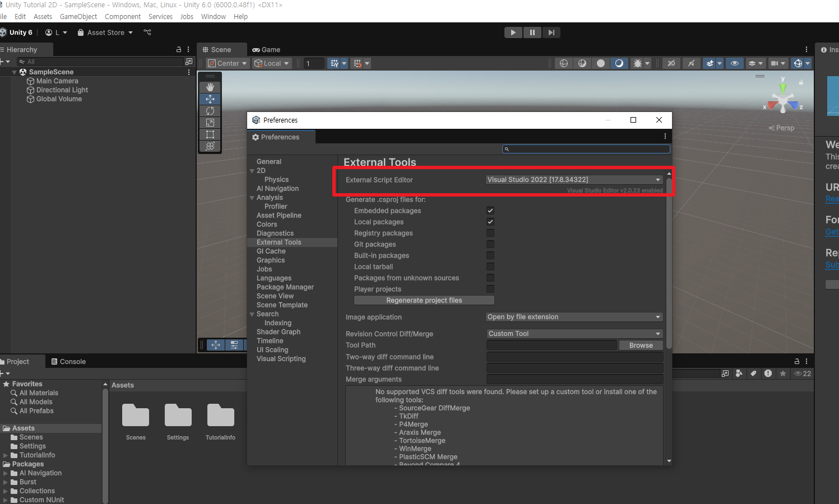Collapse the Analysis preferences category

click(x=252, y=198)
